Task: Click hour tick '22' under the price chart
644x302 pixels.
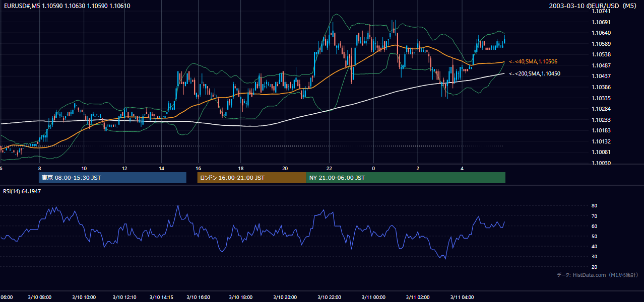Action: point(330,168)
